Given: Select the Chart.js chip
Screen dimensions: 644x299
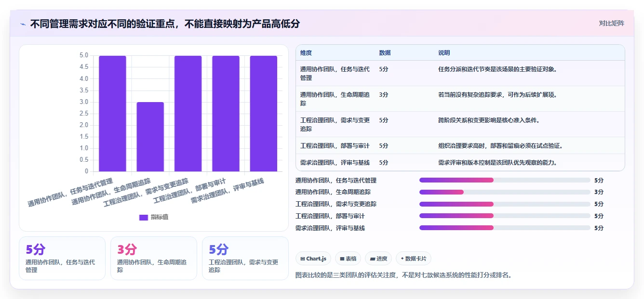Looking at the screenshot, I should coord(313,259).
